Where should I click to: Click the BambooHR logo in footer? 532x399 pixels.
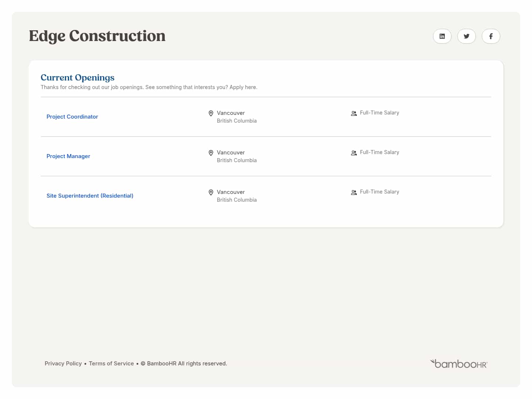459,364
